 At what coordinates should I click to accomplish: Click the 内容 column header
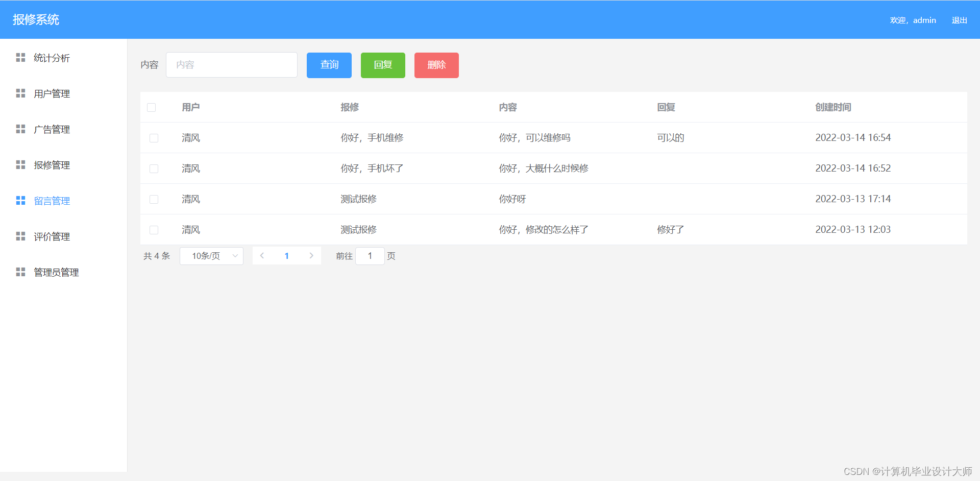coord(508,107)
